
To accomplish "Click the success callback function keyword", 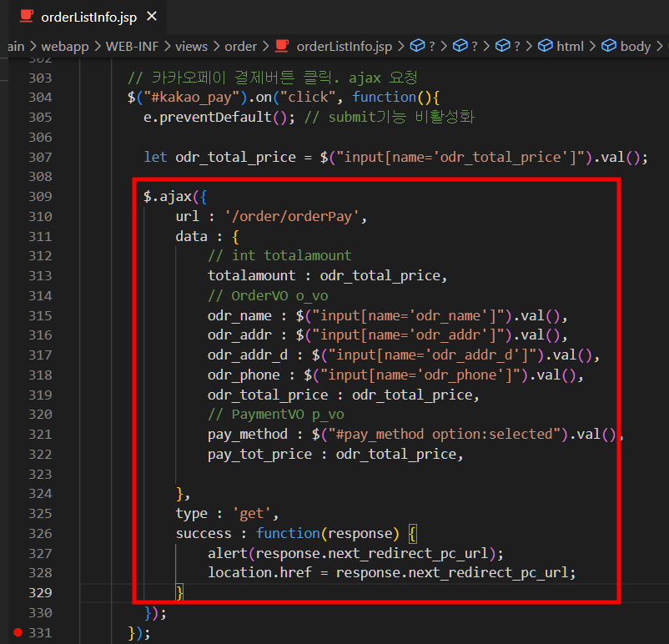I will point(288,533).
